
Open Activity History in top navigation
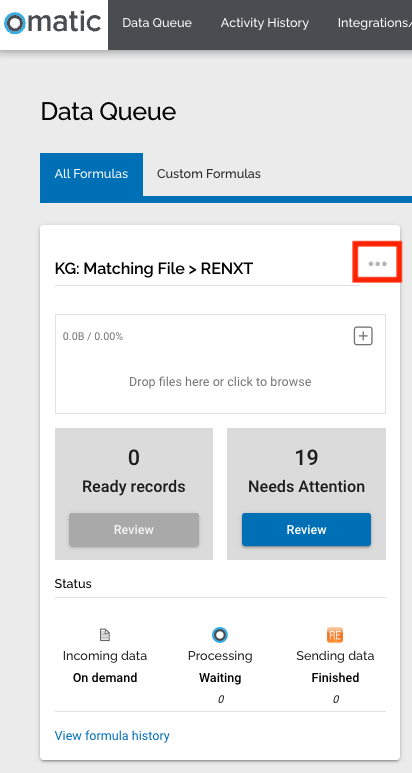coord(265,23)
